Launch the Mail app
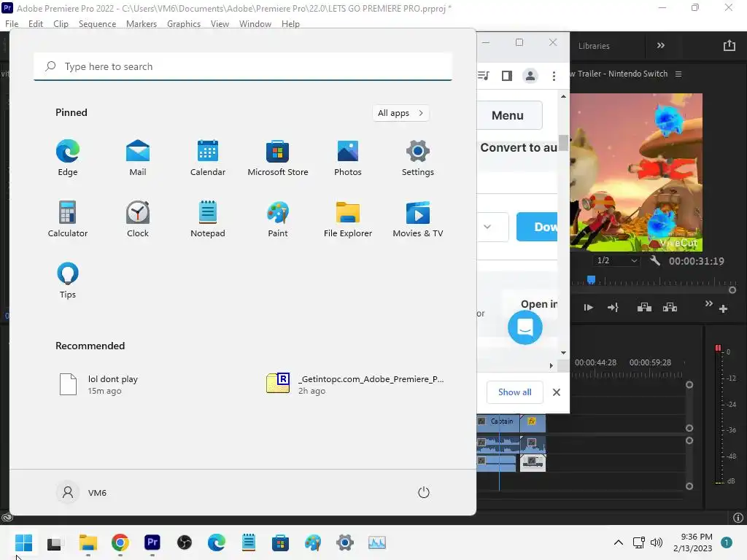Viewport: 747px width, 560px height. [138, 158]
